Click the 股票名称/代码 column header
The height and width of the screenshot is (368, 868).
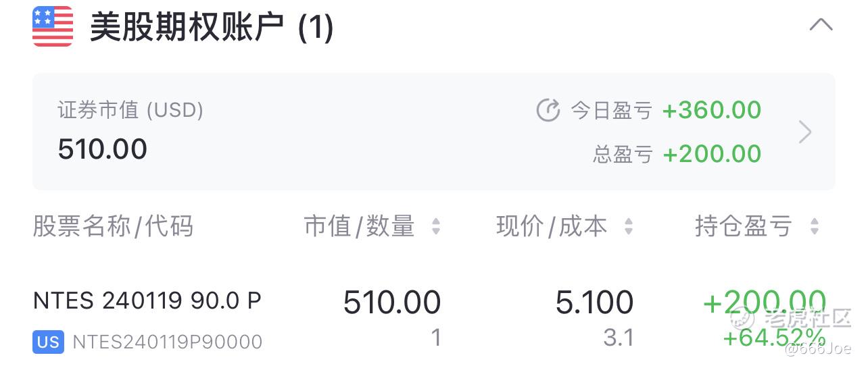(x=113, y=226)
